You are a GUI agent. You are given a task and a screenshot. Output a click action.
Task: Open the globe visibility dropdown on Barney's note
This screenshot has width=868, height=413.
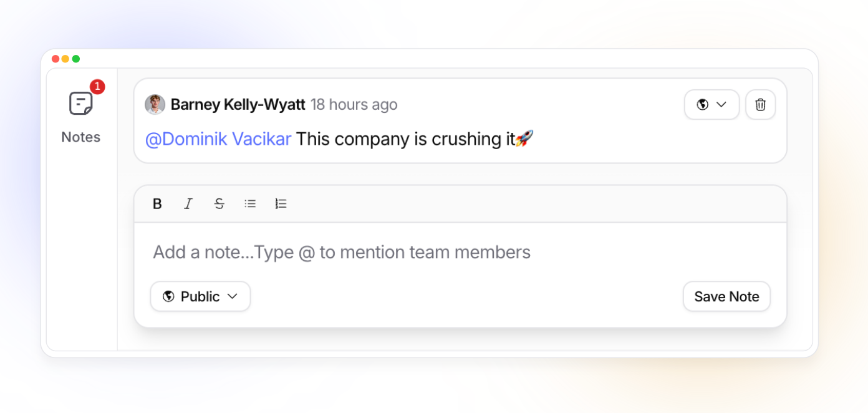tap(711, 105)
